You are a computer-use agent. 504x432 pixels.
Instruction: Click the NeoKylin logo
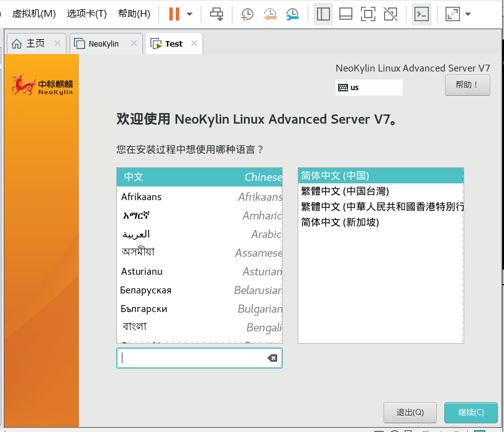click(42, 85)
